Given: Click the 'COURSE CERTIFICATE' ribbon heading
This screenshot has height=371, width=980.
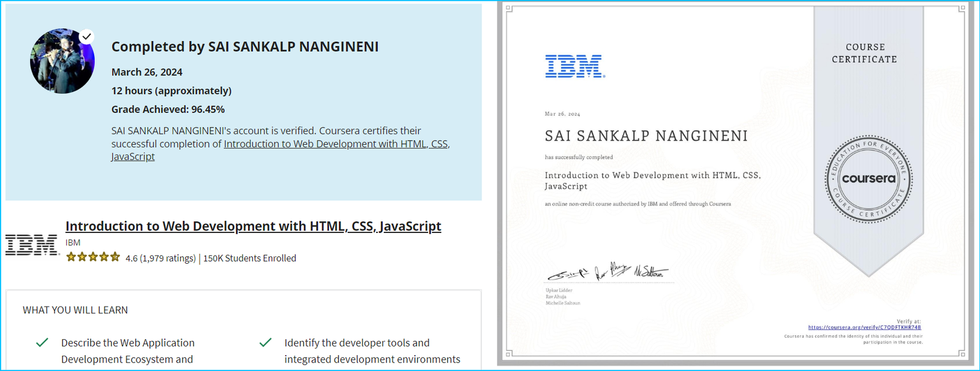Looking at the screenshot, I should 864,53.
